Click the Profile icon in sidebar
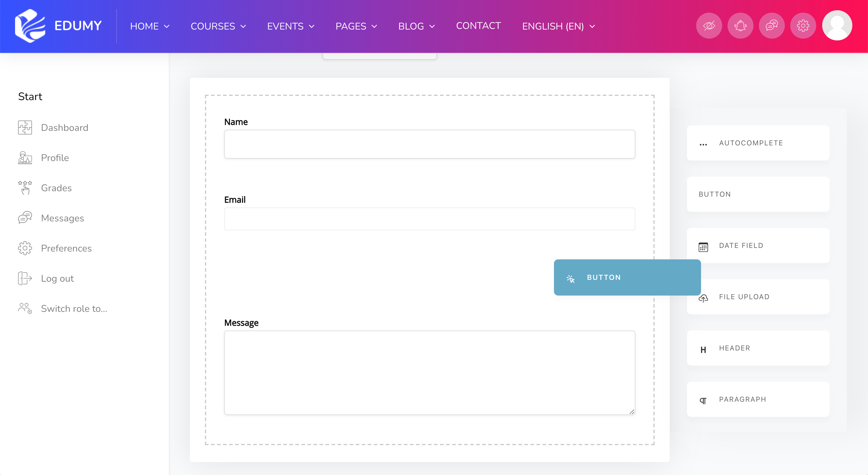This screenshot has width=868, height=475. pyautogui.click(x=25, y=158)
